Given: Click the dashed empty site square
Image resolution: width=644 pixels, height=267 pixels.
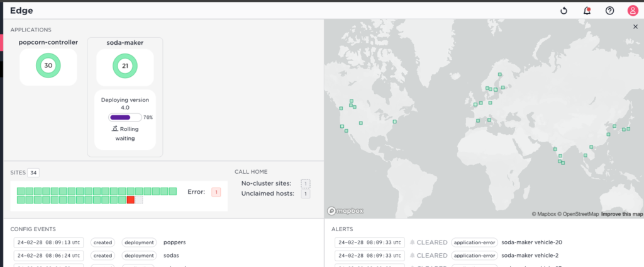Looking at the screenshot, I should point(139,200).
